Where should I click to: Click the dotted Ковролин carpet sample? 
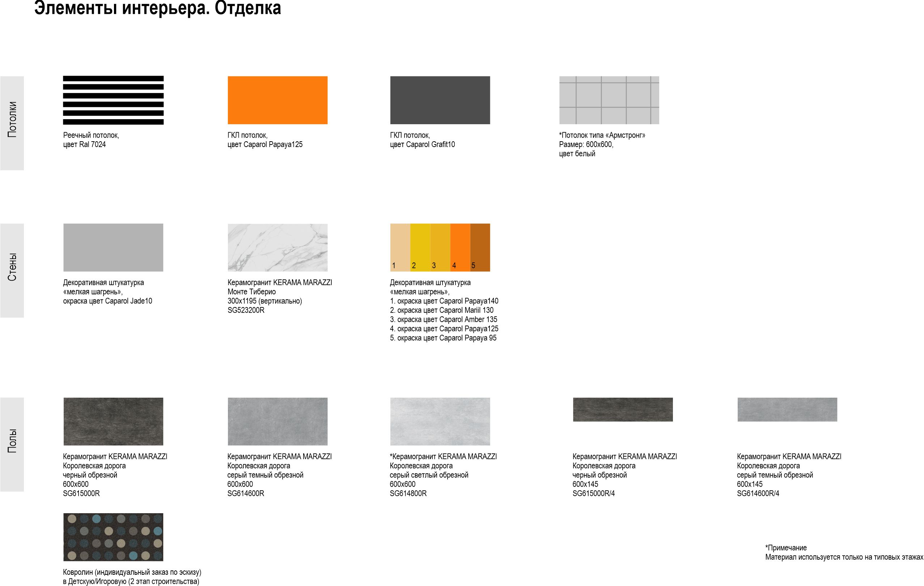coord(113,537)
